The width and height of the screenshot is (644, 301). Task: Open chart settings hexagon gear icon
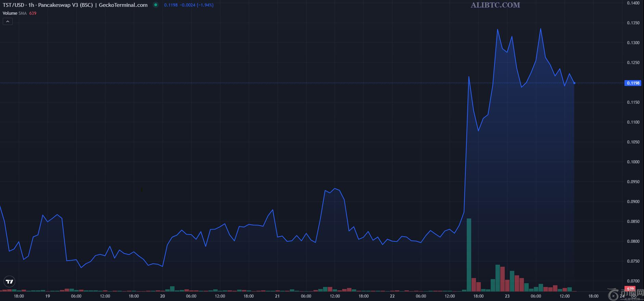point(634,297)
